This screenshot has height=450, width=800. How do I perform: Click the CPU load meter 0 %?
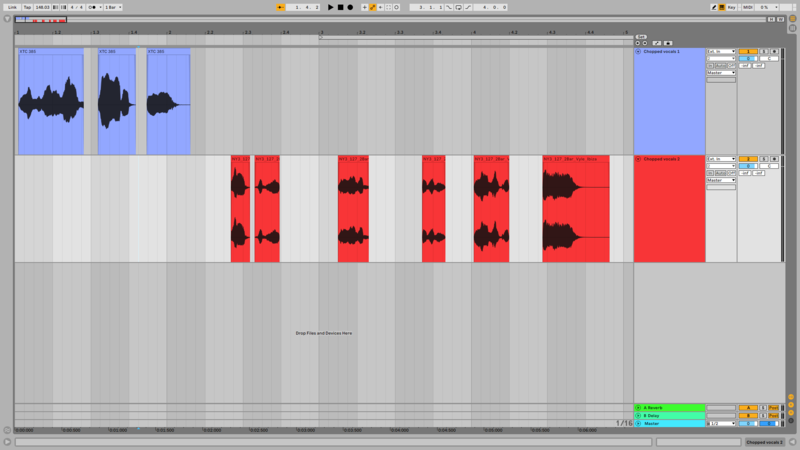tap(767, 7)
